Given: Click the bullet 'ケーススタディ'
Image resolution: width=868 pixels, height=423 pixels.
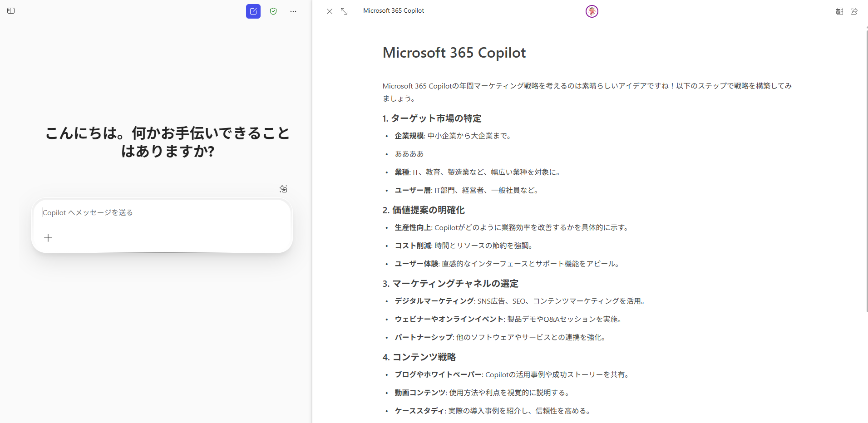Looking at the screenshot, I should tap(493, 411).
